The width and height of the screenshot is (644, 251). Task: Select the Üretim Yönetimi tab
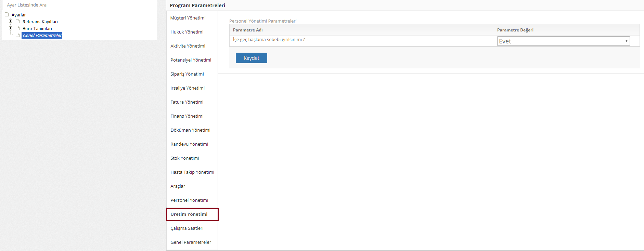(189, 214)
